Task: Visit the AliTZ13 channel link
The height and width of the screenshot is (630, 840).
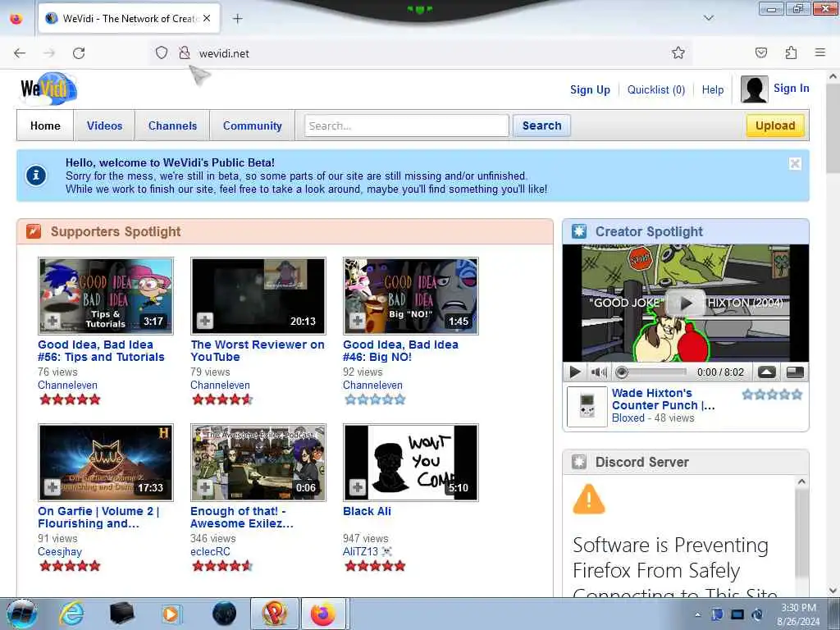Action: [x=361, y=552]
